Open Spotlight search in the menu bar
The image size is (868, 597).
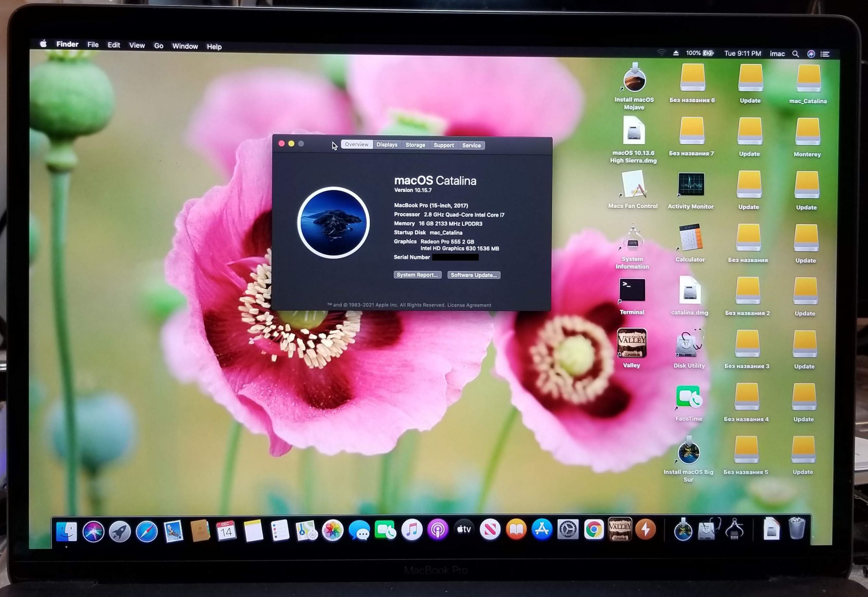coord(795,54)
